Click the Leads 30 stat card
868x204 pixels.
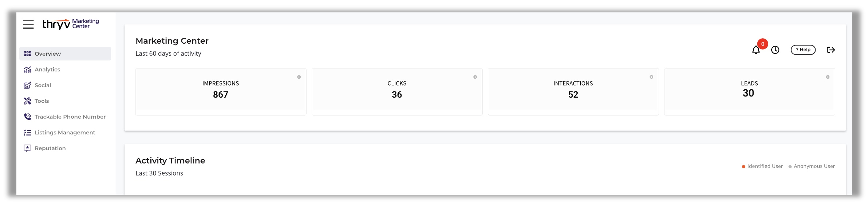749,92
